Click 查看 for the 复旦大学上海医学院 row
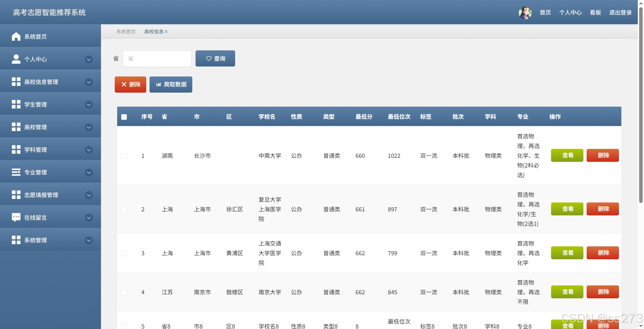Image resolution: width=644 pixels, height=329 pixels. coord(567,209)
